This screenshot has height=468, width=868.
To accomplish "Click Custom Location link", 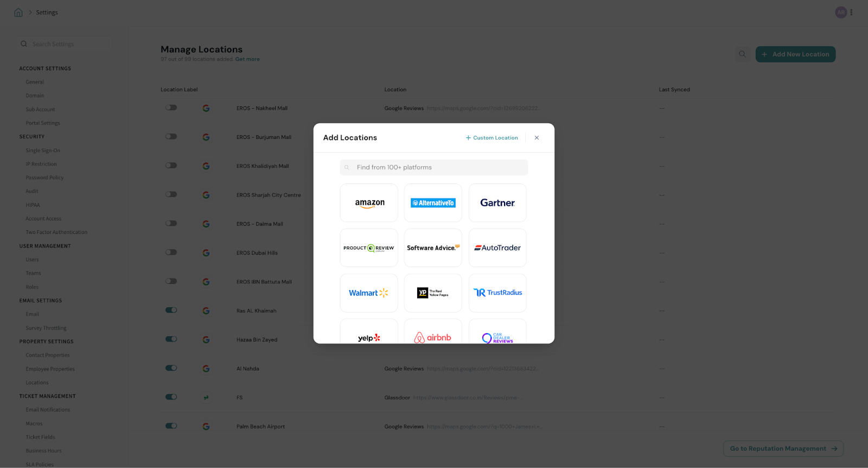I will 492,138.
